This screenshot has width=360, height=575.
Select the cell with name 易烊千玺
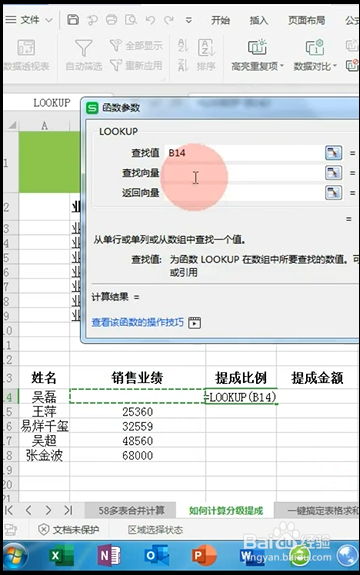click(44, 426)
